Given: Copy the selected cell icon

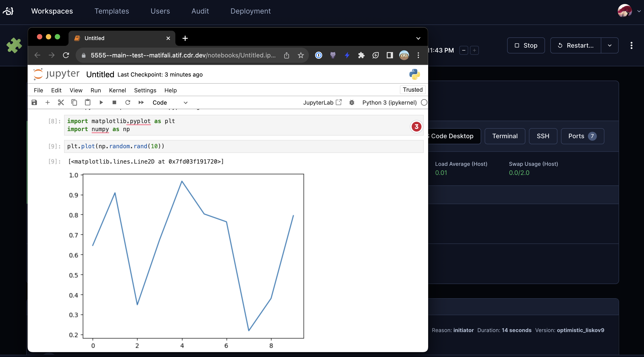Looking at the screenshot, I should (x=74, y=103).
